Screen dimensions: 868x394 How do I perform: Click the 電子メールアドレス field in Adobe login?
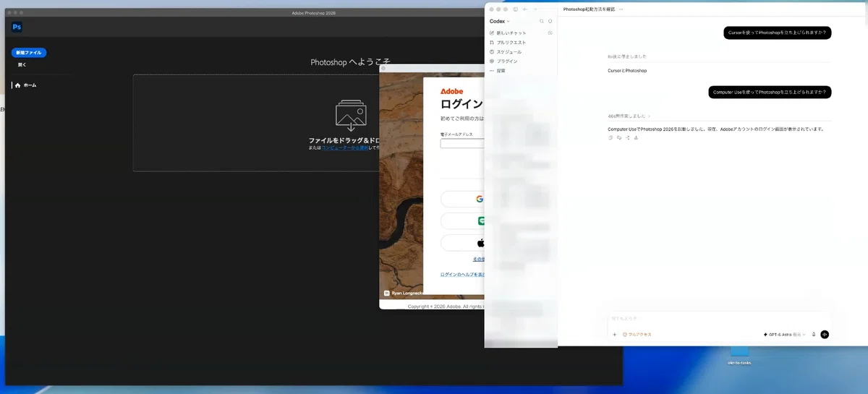[463, 143]
